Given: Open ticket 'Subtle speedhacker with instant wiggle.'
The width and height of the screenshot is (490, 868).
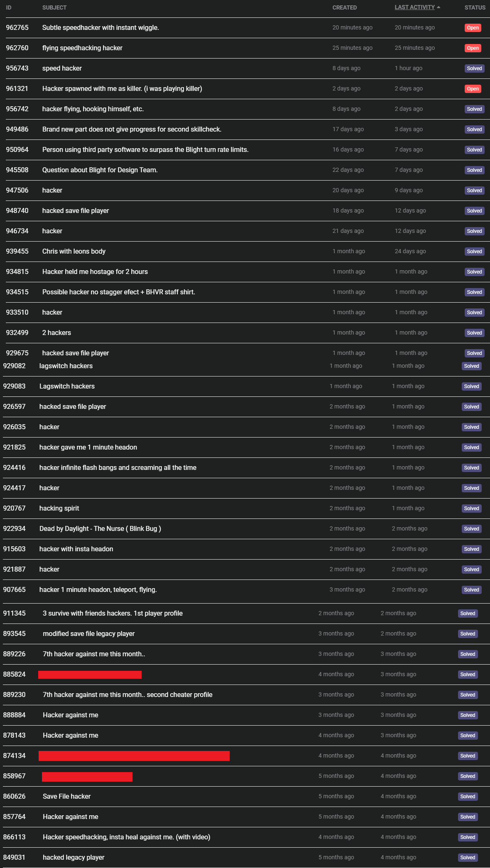Looking at the screenshot, I should click(100, 28).
